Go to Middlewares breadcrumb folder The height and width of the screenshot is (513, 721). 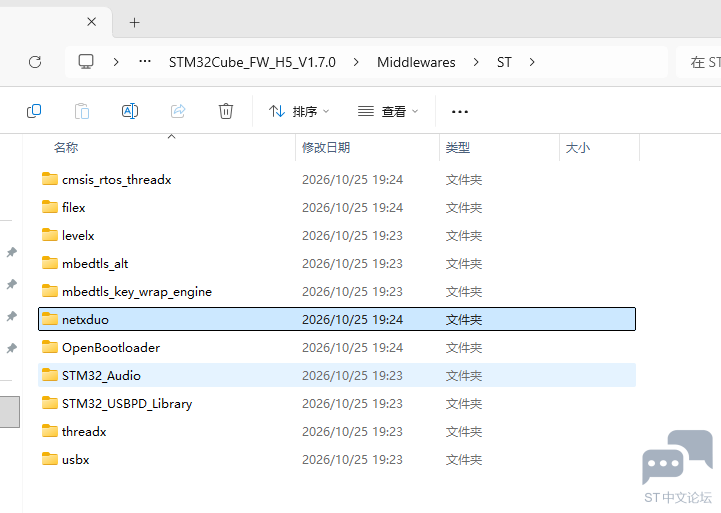[x=416, y=62]
